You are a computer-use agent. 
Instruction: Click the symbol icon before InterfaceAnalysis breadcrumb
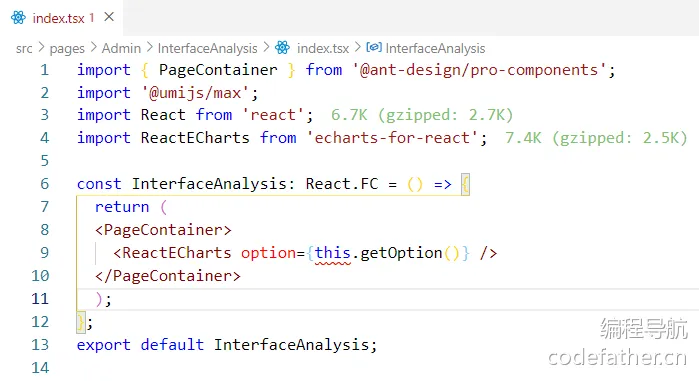[374, 47]
